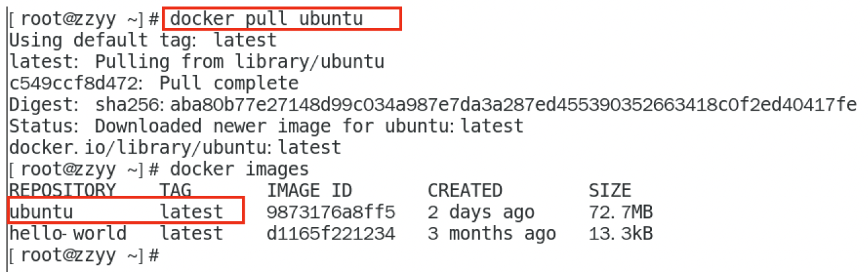The width and height of the screenshot is (868, 272).
Task: Click the docker images command text
Action: 239,169
